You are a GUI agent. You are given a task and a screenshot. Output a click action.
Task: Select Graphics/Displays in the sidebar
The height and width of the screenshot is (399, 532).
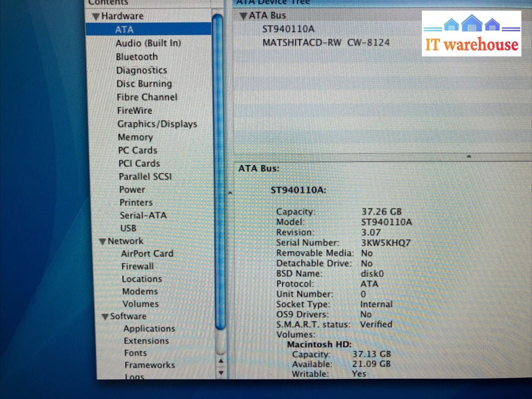(x=157, y=124)
